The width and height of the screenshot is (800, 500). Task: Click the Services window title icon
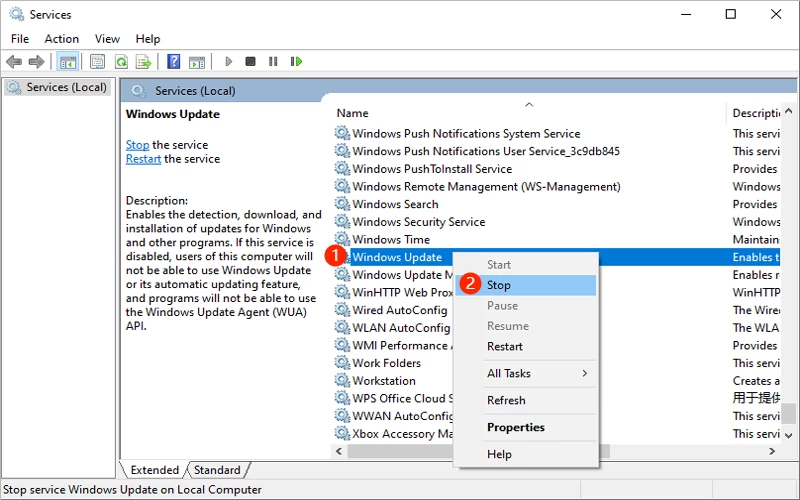[17, 14]
